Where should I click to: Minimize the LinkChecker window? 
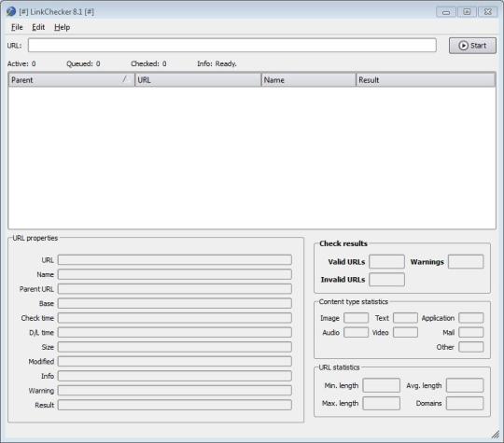point(446,12)
